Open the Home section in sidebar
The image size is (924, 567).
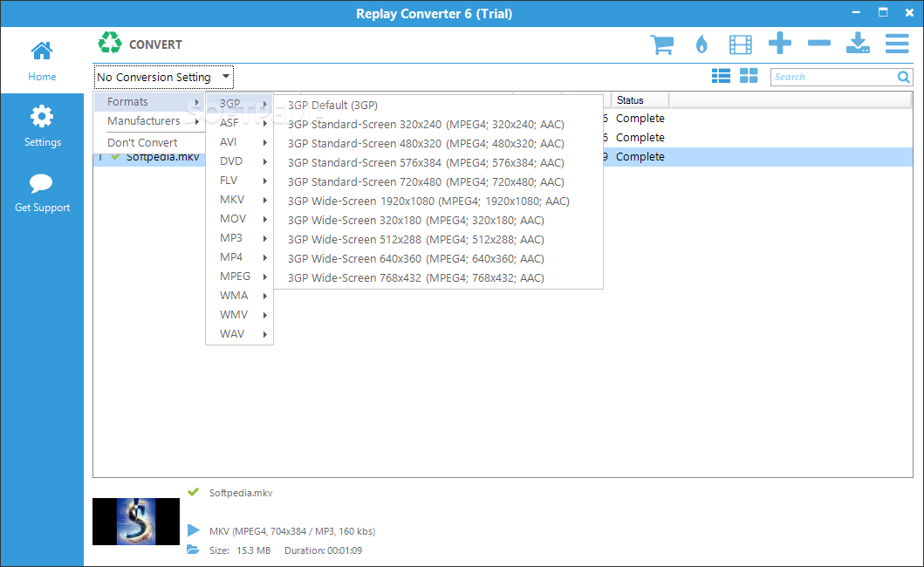point(42,61)
